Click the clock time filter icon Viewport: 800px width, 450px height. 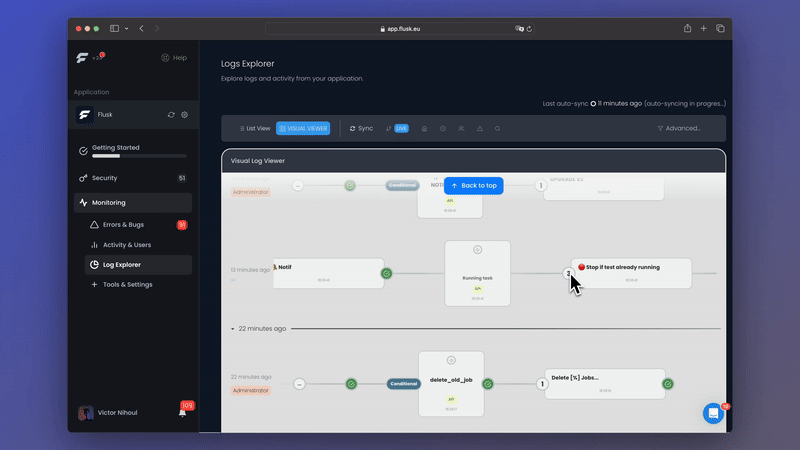point(443,129)
